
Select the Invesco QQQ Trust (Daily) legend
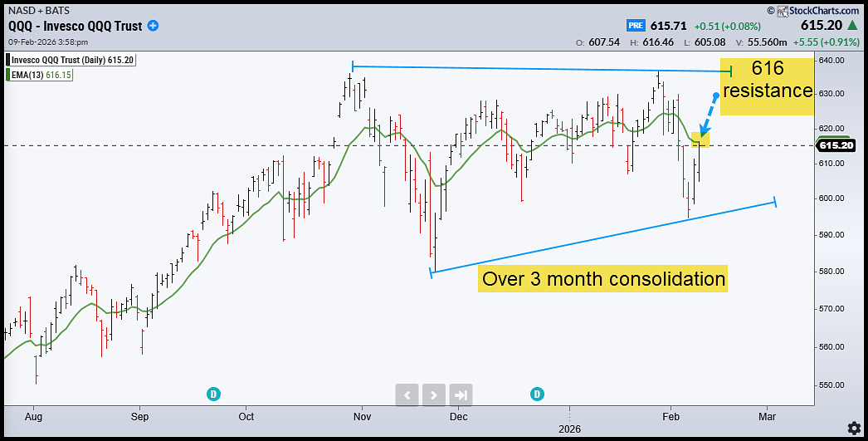pos(70,60)
